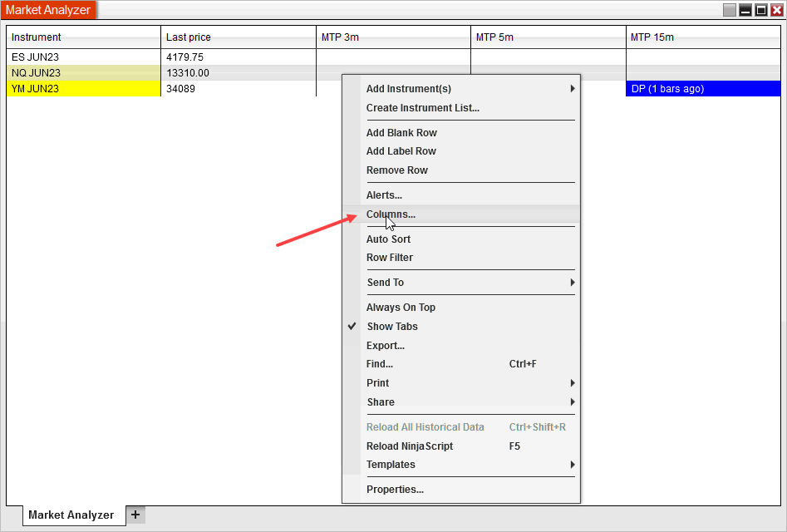
Task: Turn on Auto Sort
Action: click(x=388, y=239)
